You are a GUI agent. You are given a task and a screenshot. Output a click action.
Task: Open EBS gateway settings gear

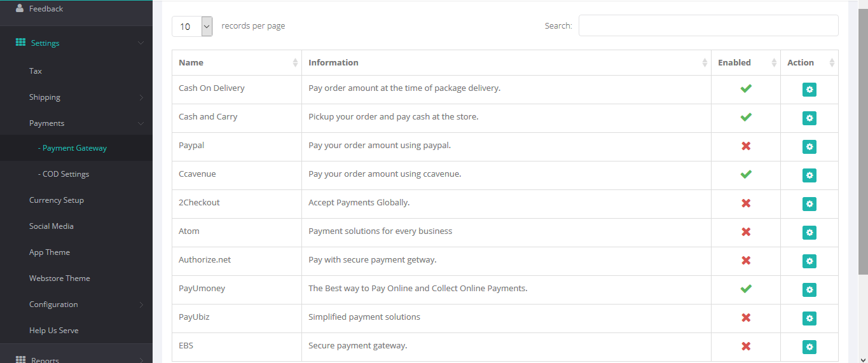tap(809, 347)
